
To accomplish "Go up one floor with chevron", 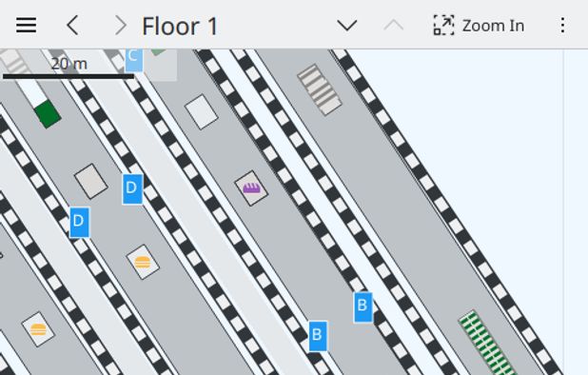I will pos(393,26).
